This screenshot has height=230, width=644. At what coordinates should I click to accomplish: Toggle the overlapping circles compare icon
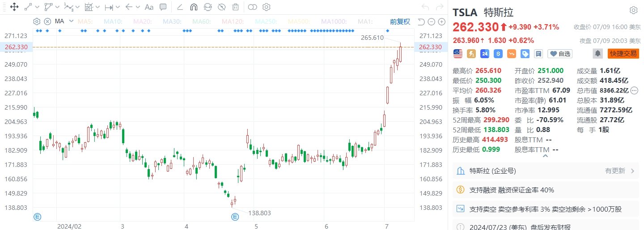pyautogui.click(x=252, y=7)
